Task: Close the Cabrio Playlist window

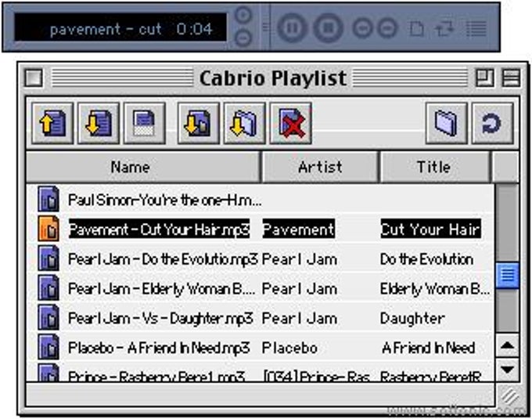Action: pos(34,78)
